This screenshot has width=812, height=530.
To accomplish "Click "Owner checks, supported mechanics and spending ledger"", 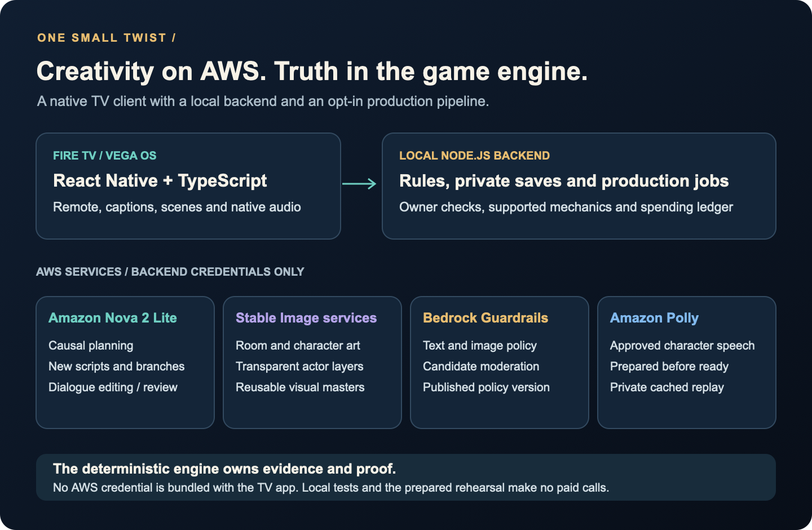I will click(566, 207).
